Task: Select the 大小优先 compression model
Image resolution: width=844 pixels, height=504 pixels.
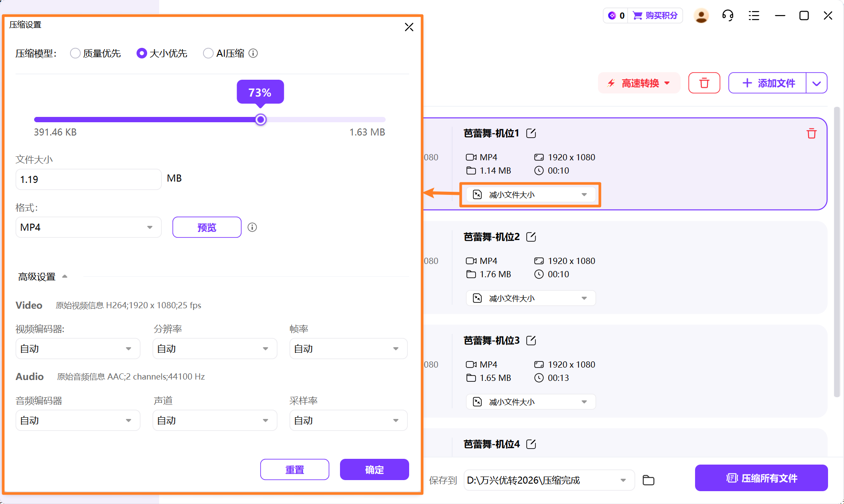Action: click(141, 53)
